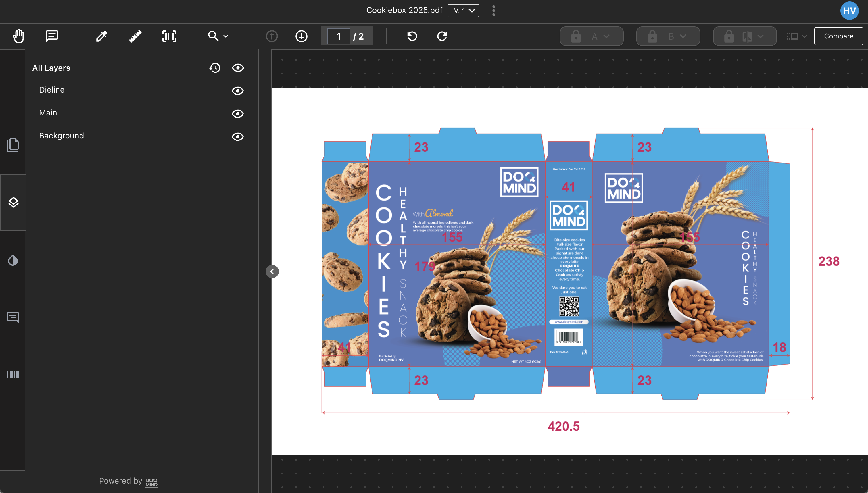Select the eyedropper color picker tool
Image resolution: width=868 pixels, height=493 pixels.
pos(101,36)
